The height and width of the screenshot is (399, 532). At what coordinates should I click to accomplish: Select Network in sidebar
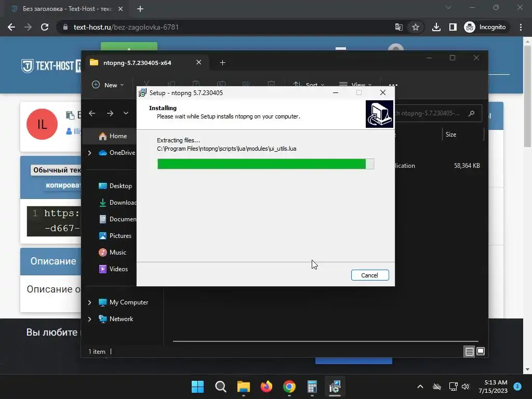coord(116,319)
